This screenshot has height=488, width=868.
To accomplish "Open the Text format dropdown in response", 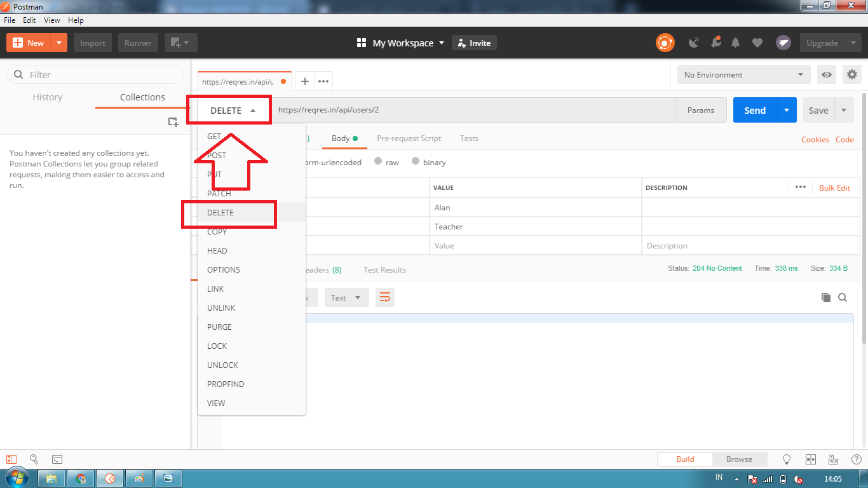I will (x=346, y=297).
